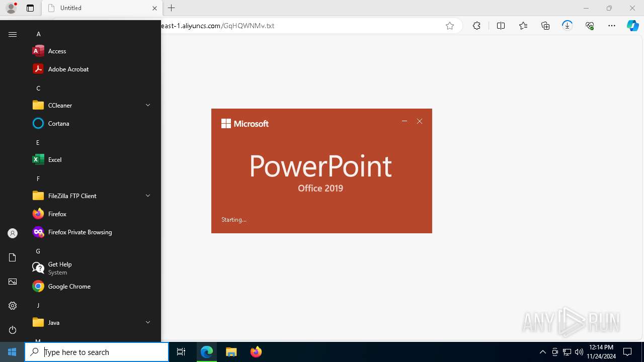
Task: Open user account icon in Start sidebar
Action: [x=13, y=233]
